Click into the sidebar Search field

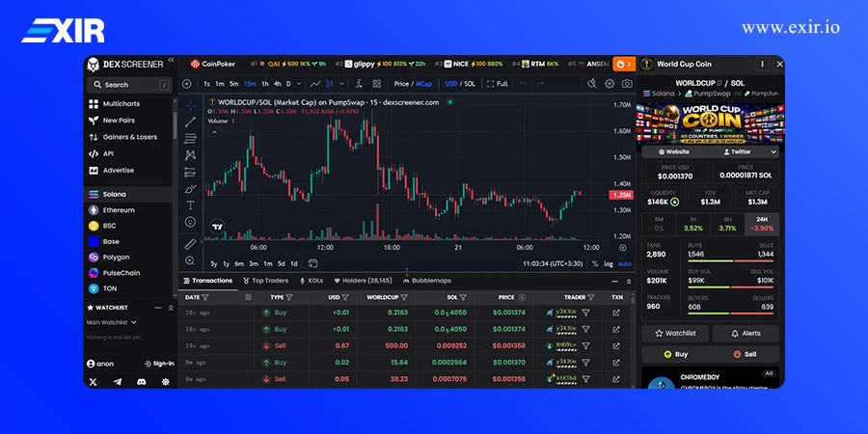[129, 85]
